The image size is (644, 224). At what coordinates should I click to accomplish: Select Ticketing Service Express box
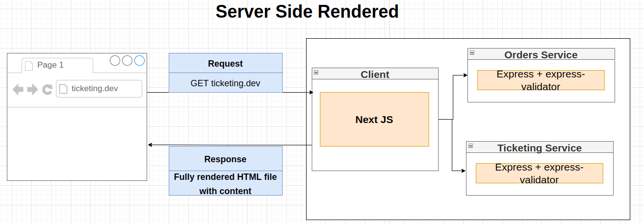click(x=540, y=174)
